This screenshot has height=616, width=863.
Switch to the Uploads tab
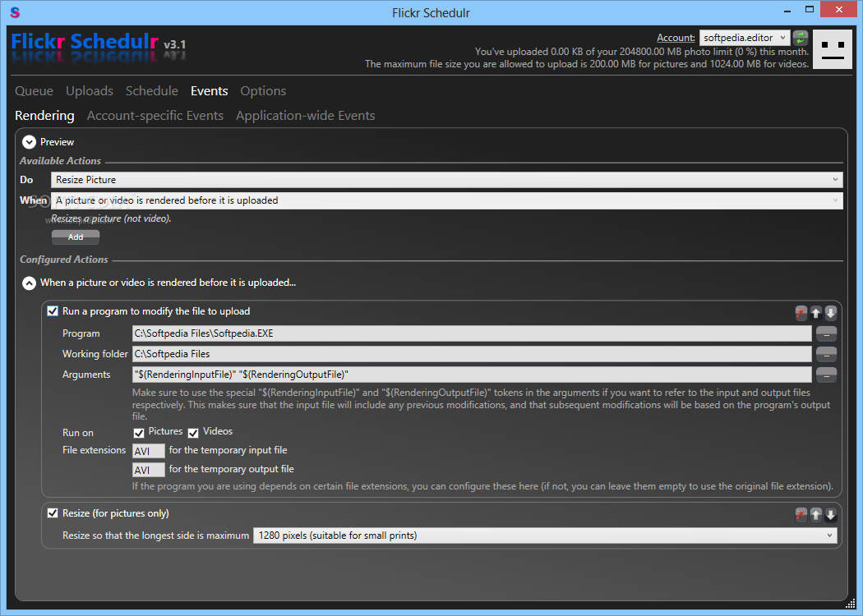click(x=90, y=90)
